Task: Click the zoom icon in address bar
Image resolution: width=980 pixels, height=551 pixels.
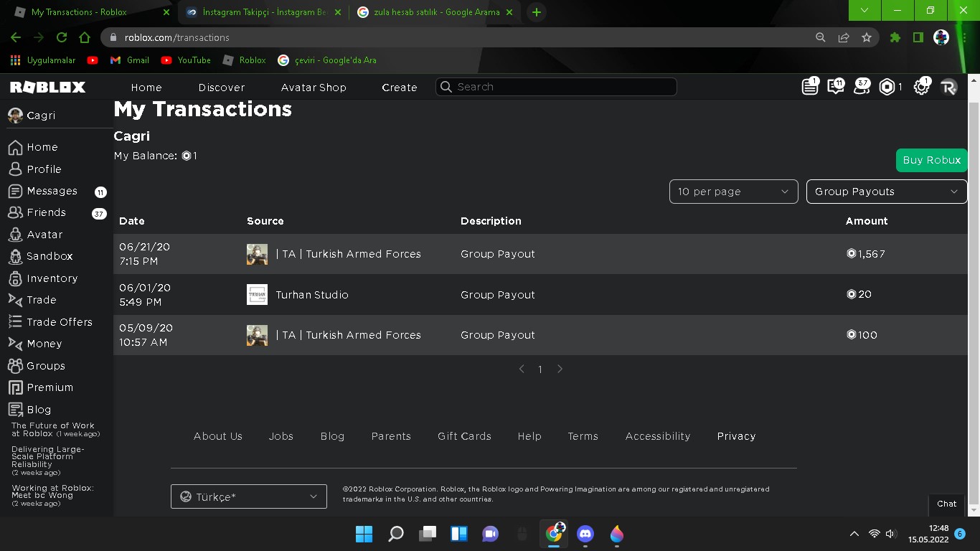Action: pyautogui.click(x=821, y=37)
